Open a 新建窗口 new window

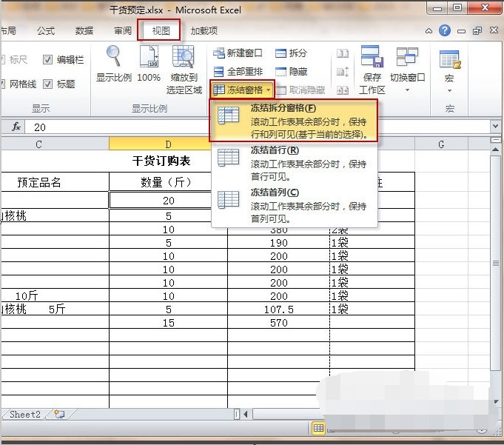pos(238,53)
